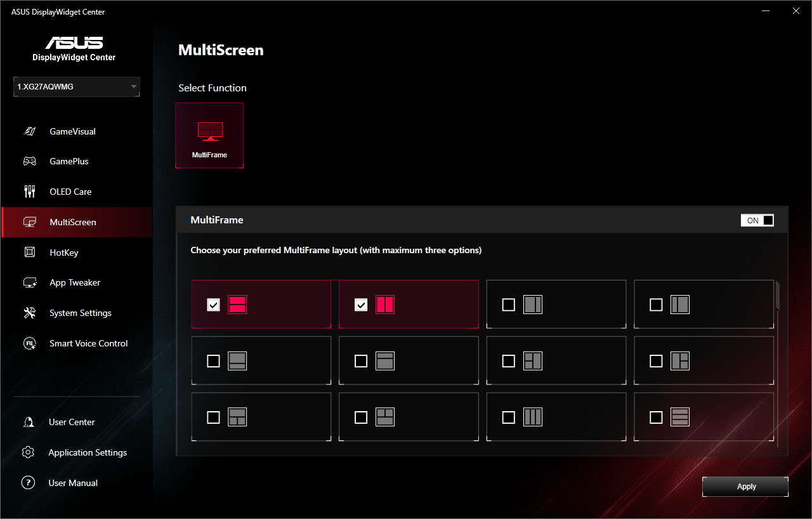The image size is (812, 519).
Task: Open the HotKey section label
Action: point(64,253)
